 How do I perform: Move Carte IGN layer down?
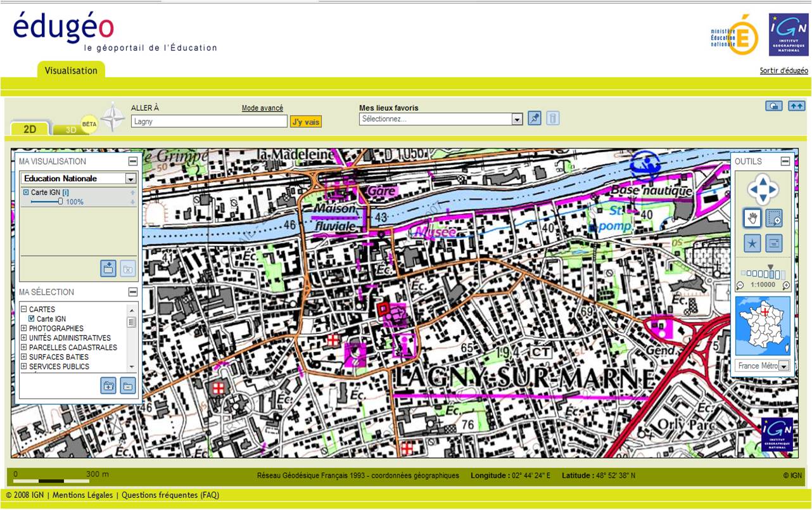click(132, 202)
